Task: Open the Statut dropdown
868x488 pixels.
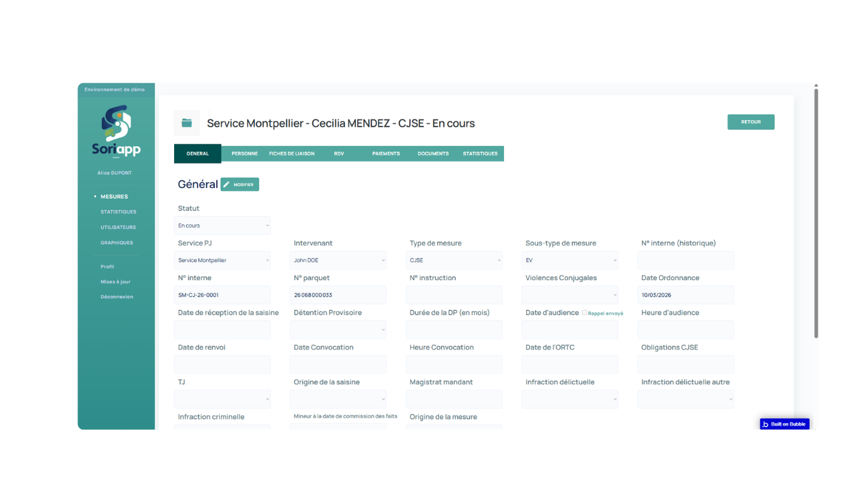Action: pos(222,226)
